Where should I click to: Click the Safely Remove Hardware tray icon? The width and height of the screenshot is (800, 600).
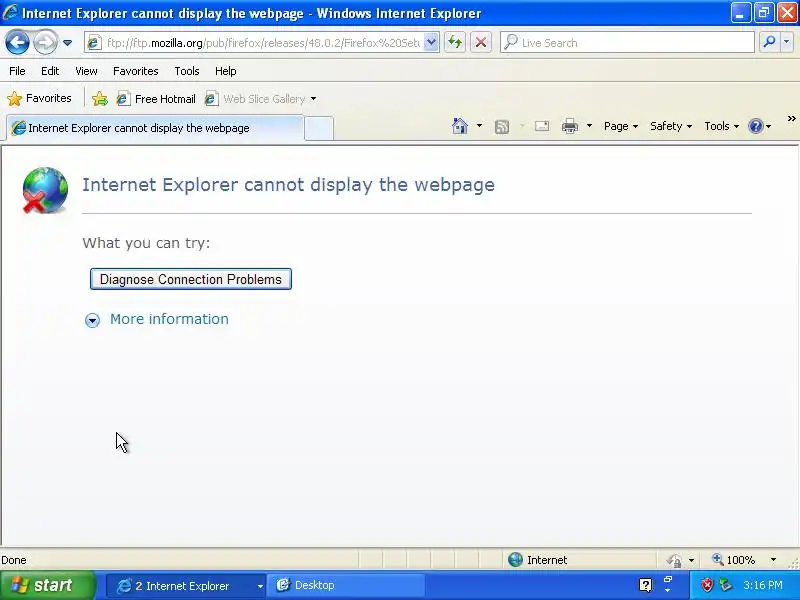[x=726, y=585]
